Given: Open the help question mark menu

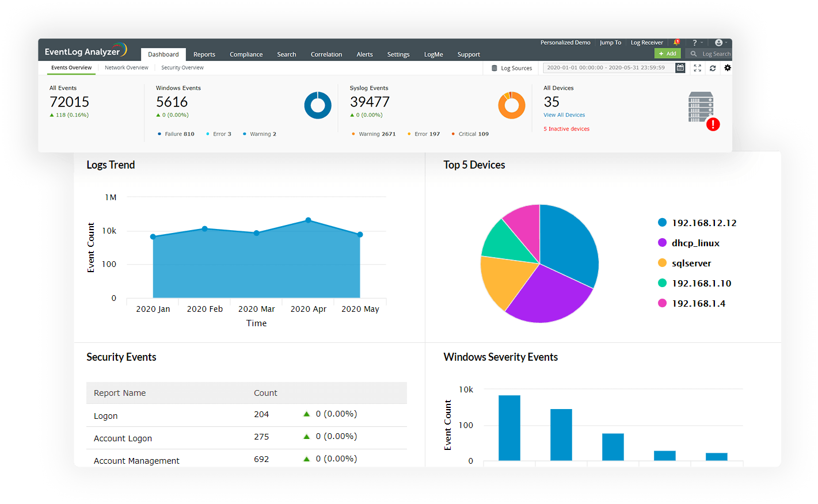Looking at the screenshot, I should tap(695, 43).
